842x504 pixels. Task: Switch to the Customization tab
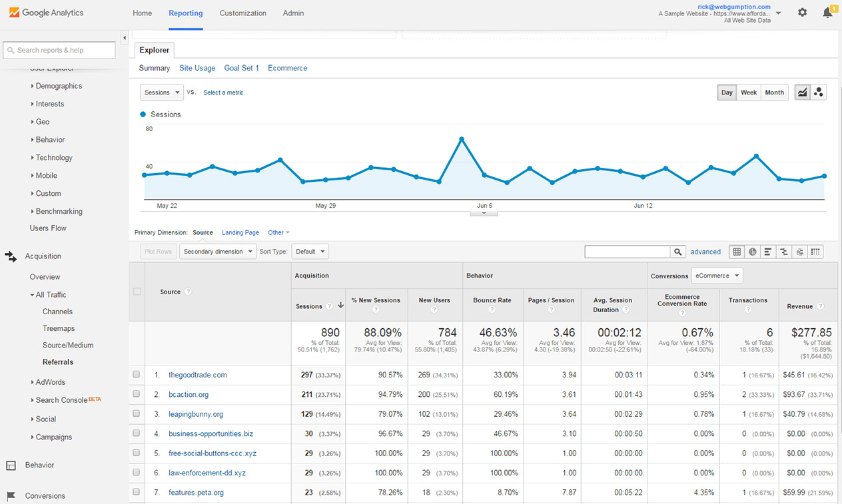242,13
